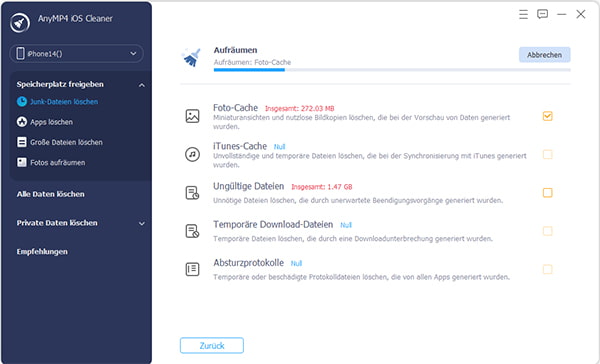Open the iPhone14 device dropdown
This screenshot has height=364, width=600.
click(77, 54)
